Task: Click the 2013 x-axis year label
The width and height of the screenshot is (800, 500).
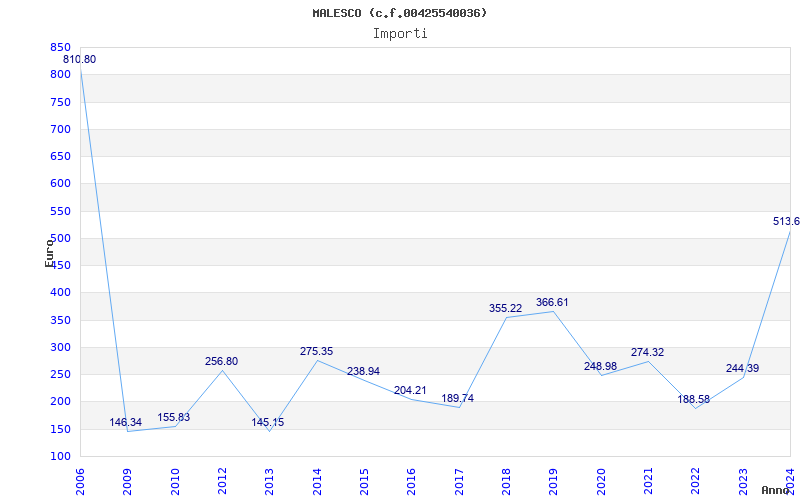Action: pos(269,482)
